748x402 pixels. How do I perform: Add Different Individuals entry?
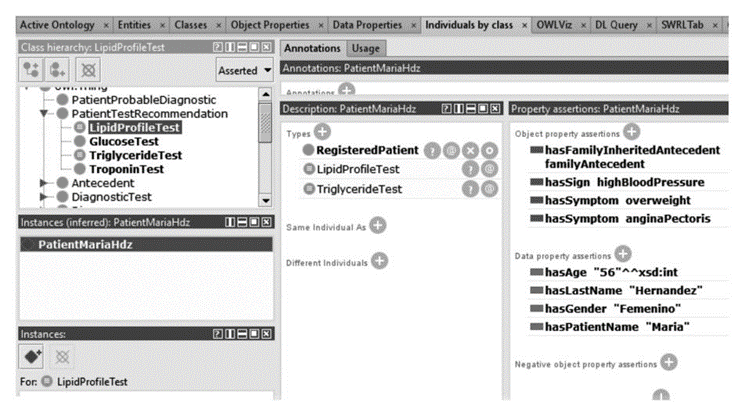[x=380, y=261]
